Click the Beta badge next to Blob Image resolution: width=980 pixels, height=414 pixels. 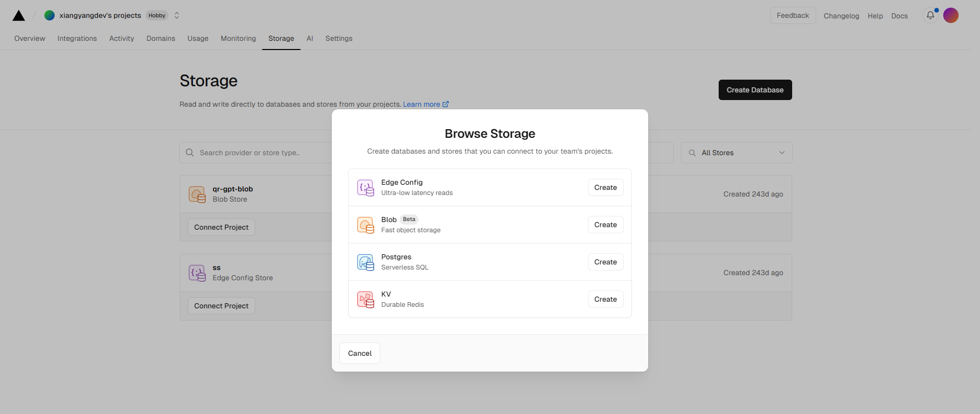[409, 220]
